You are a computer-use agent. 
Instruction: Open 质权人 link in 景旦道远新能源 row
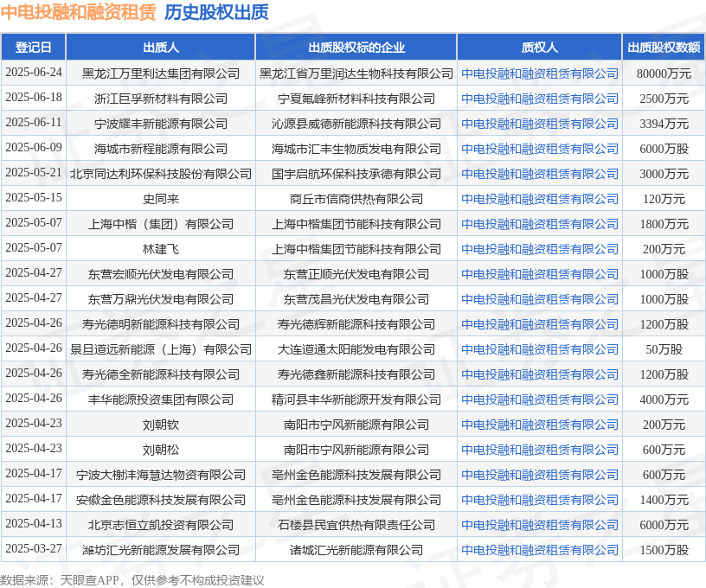(539, 349)
